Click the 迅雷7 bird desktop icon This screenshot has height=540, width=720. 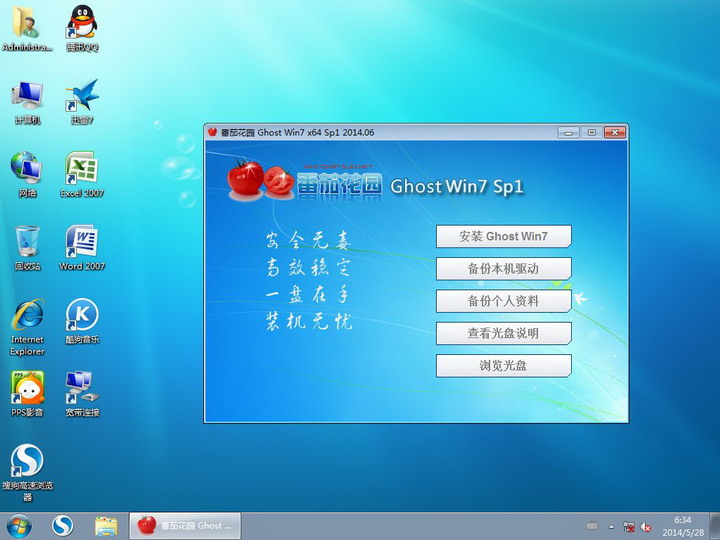point(82,95)
